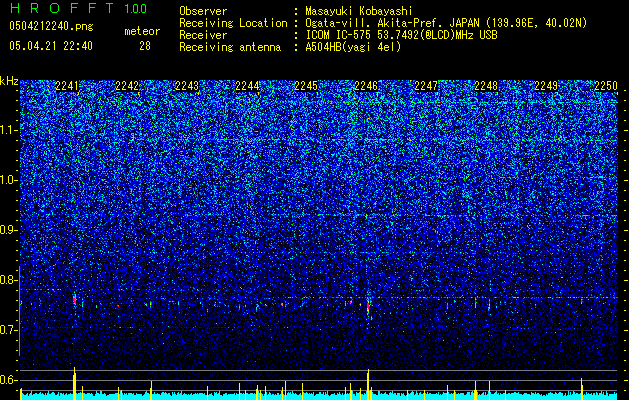Viewport: 629px width, 400px height.
Task: Click time marker 2249
Action: pos(546,86)
